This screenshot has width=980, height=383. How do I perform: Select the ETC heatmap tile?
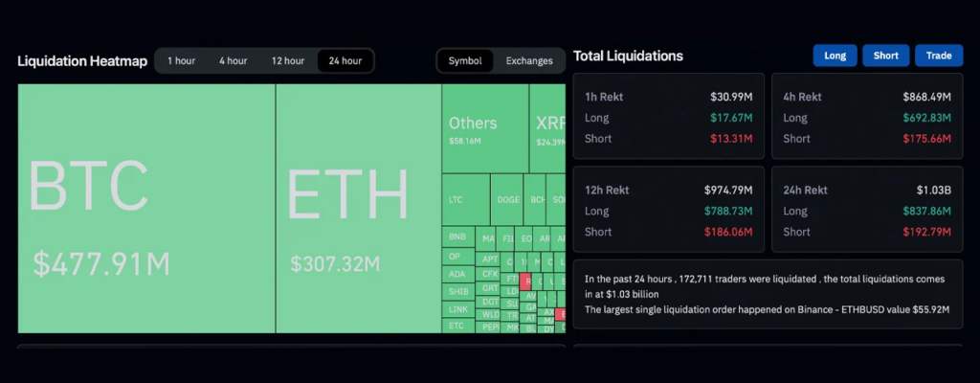(458, 326)
